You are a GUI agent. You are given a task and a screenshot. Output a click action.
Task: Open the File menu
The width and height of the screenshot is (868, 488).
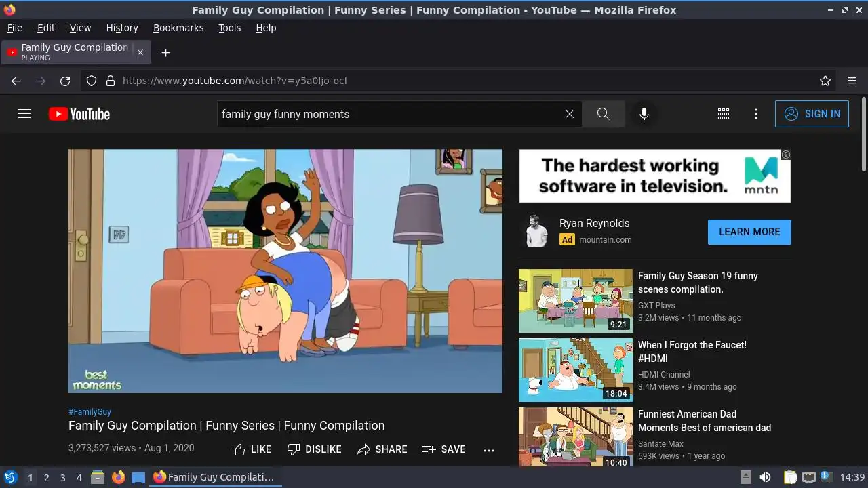point(14,28)
